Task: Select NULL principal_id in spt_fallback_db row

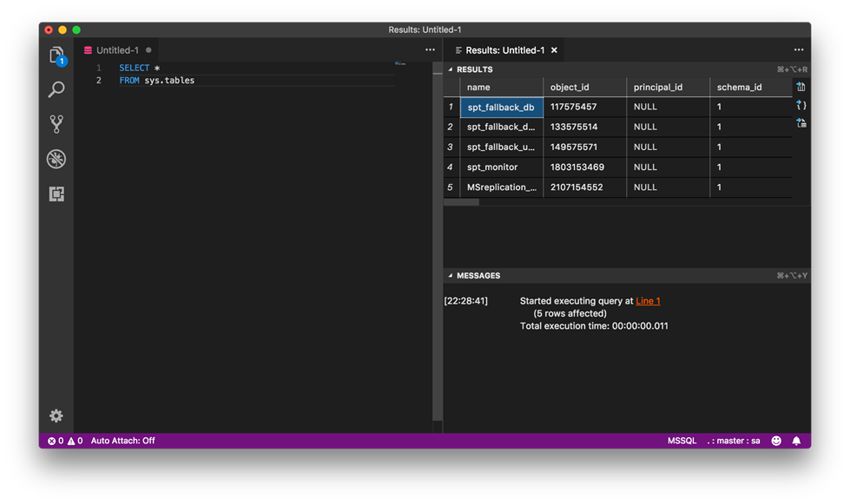Action: 669,108
